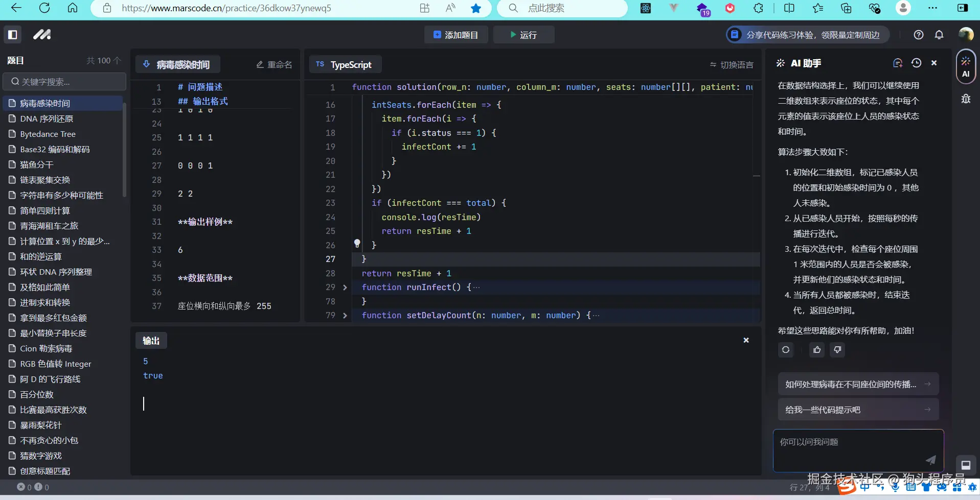This screenshot has width=980, height=500.
Task: Toggle the AI assistant side button
Action: 966,67
